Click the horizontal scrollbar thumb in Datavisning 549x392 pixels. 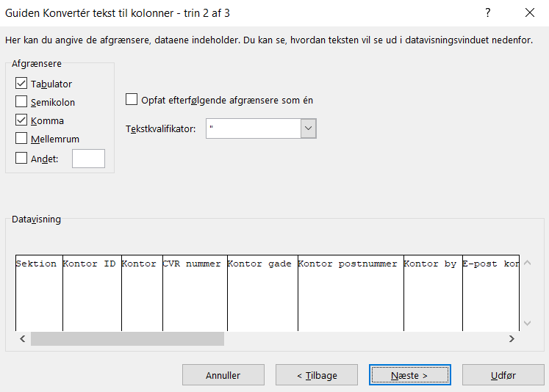(127, 338)
